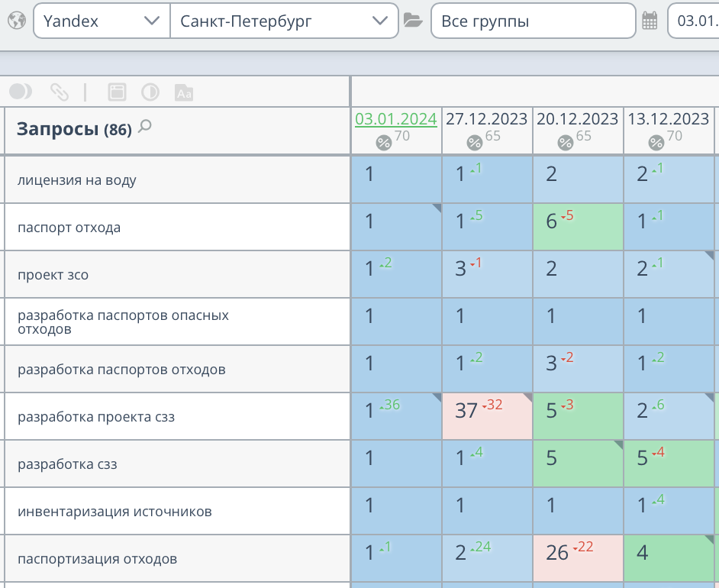The image size is (719, 588).
Task: Click the globe search engine icon
Action: pyautogui.click(x=16, y=21)
